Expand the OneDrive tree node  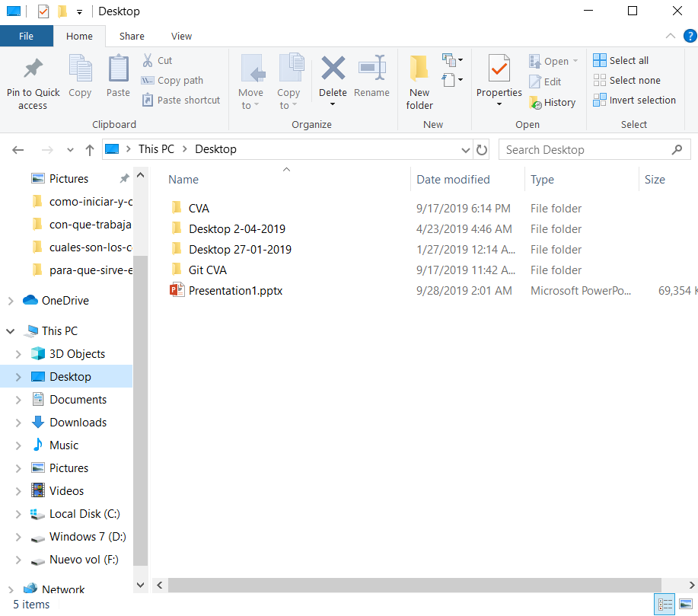pyautogui.click(x=11, y=301)
